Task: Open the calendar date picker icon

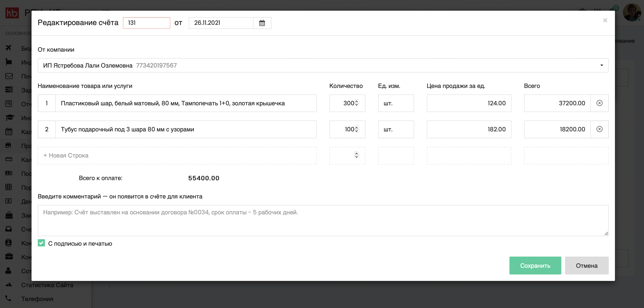Action: pyautogui.click(x=262, y=23)
